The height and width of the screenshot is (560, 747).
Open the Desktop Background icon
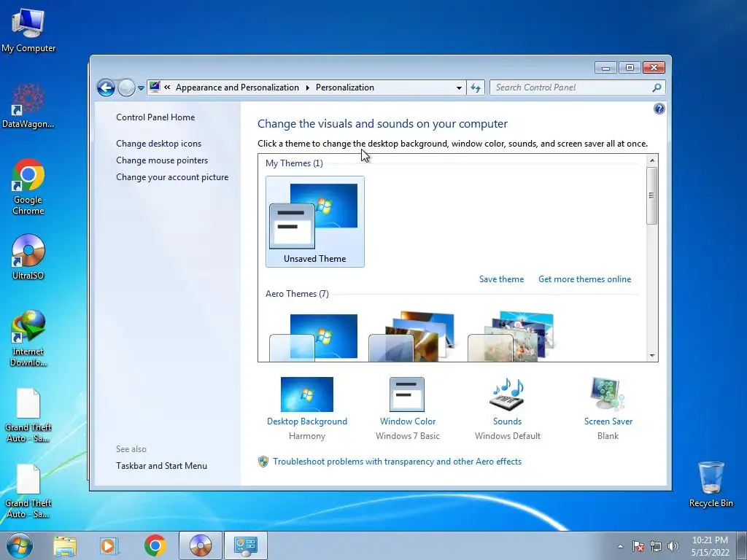click(x=307, y=394)
